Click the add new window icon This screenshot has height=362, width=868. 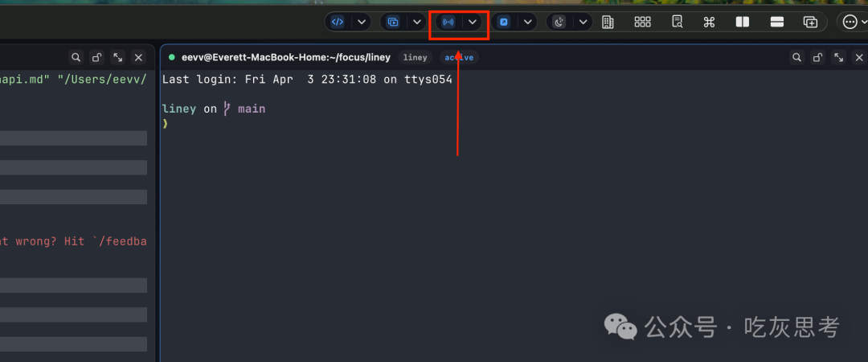point(810,23)
